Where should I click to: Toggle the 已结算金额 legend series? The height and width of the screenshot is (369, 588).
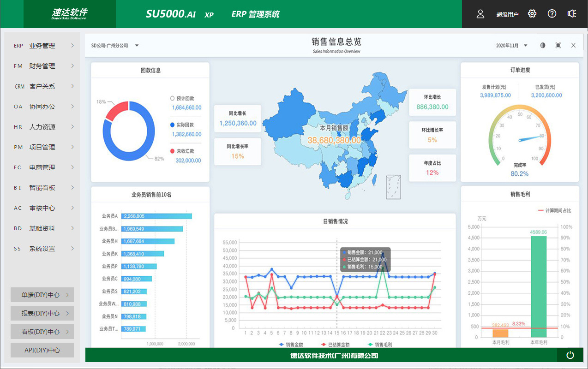point(335,344)
